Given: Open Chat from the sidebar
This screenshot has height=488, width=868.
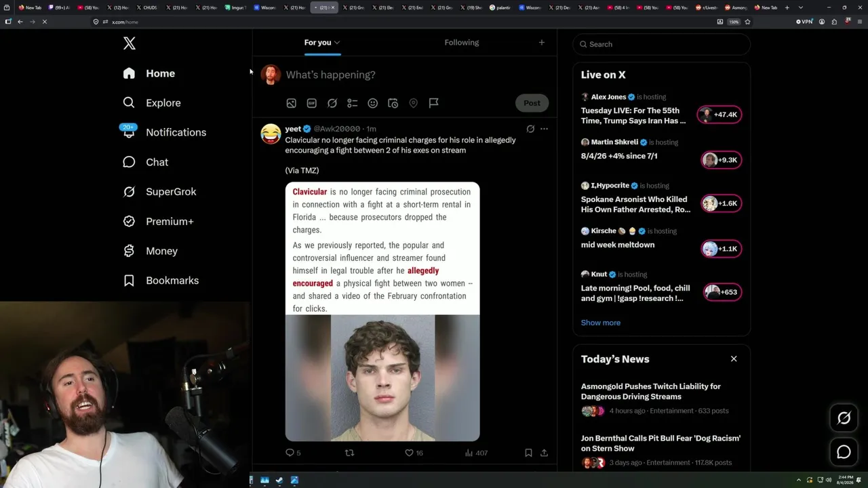Looking at the screenshot, I should point(145,162).
